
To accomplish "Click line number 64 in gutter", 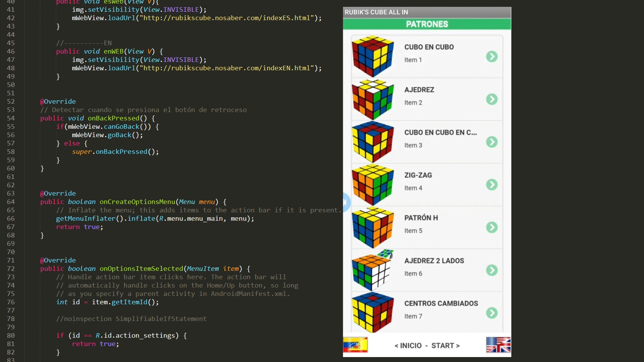I will click(x=11, y=202).
